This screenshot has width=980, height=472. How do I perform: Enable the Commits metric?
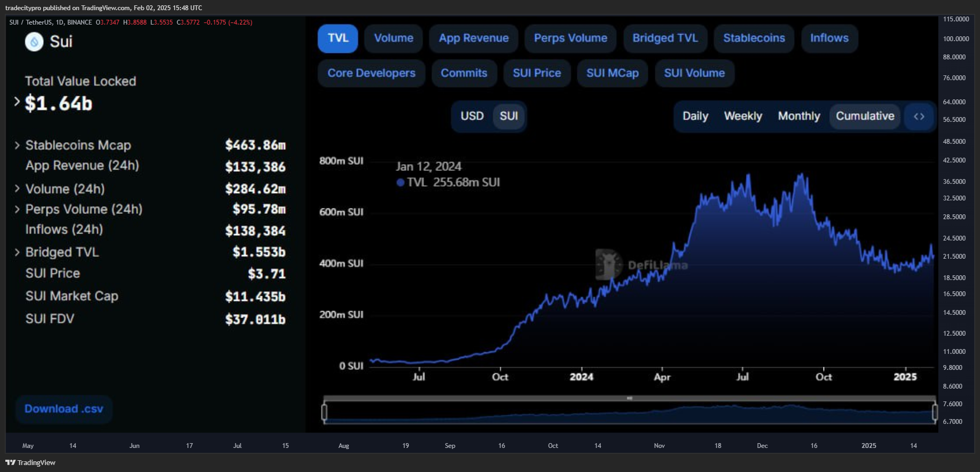(464, 73)
